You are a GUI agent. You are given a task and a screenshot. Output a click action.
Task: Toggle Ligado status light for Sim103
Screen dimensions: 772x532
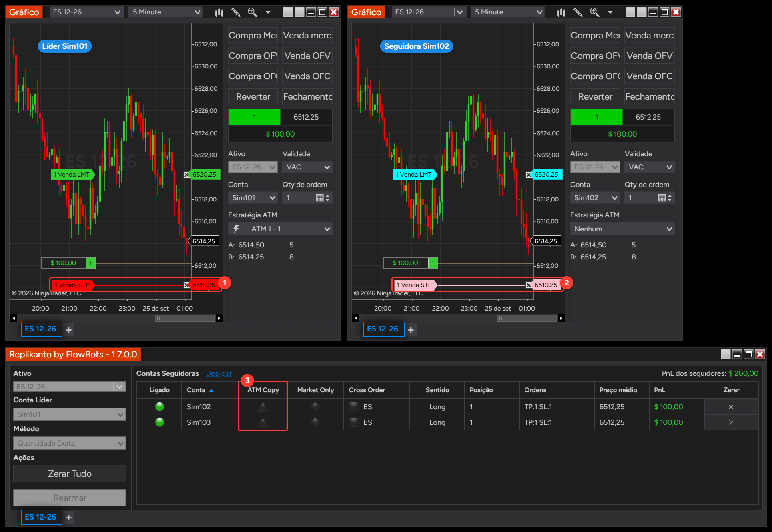coord(160,422)
